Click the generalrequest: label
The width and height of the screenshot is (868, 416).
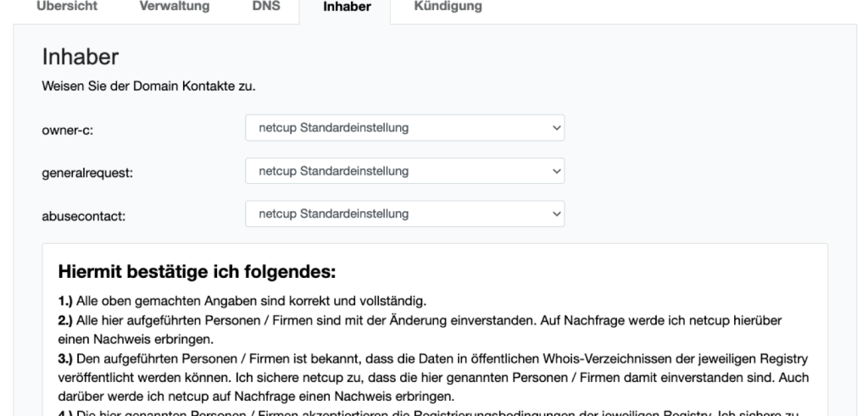pyautogui.click(x=87, y=173)
